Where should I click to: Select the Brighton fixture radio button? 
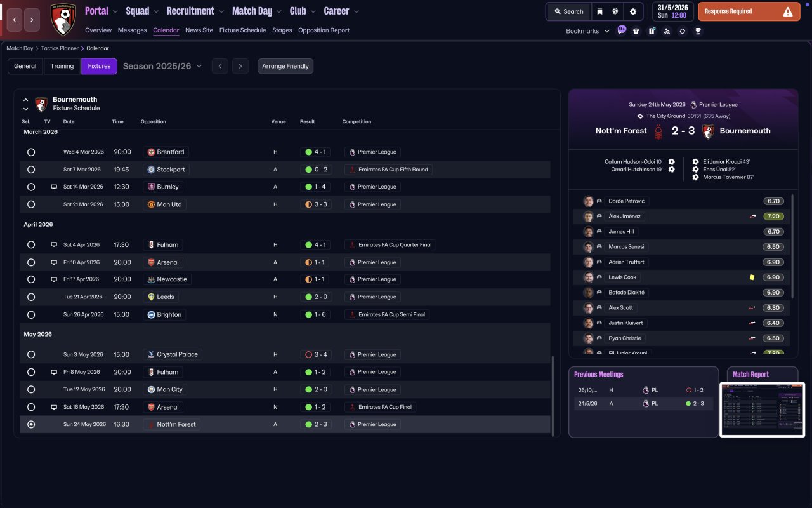click(31, 314)
